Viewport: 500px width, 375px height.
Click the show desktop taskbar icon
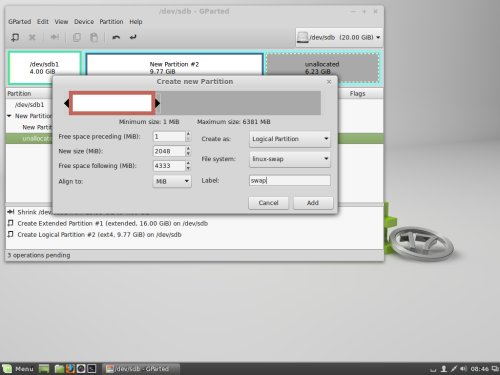[x=44, y=369]
